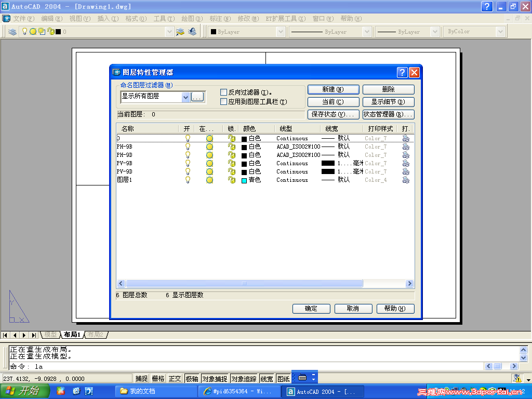532x399 pixels.
Task: Open the 修改 menu
Action: pyautogui.click(x=248, y=19)
